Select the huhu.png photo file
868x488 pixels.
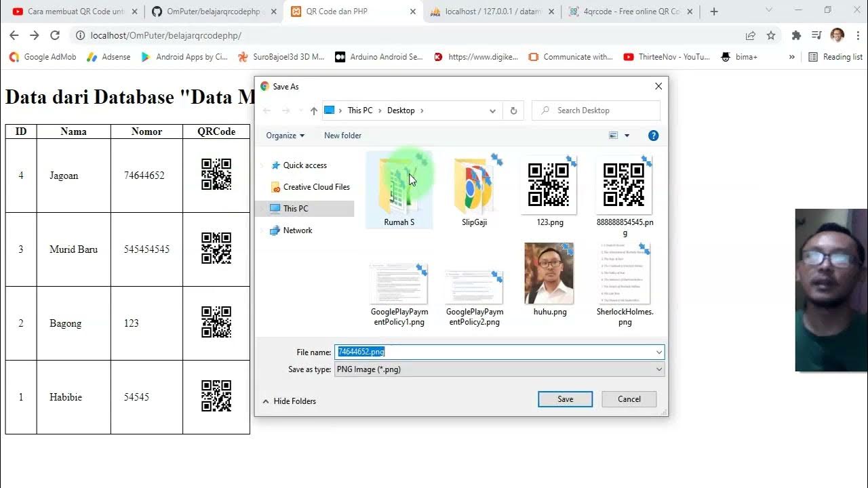point(550,279)
